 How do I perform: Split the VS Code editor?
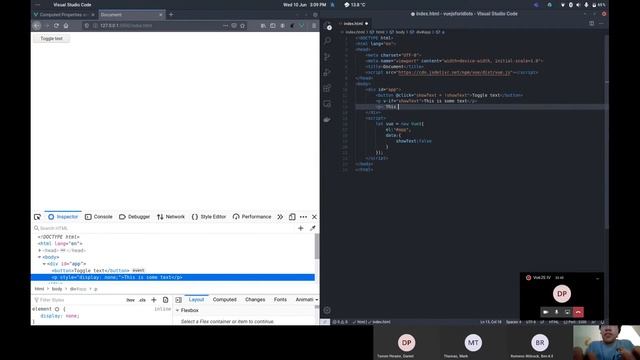(x=591, y=24)
